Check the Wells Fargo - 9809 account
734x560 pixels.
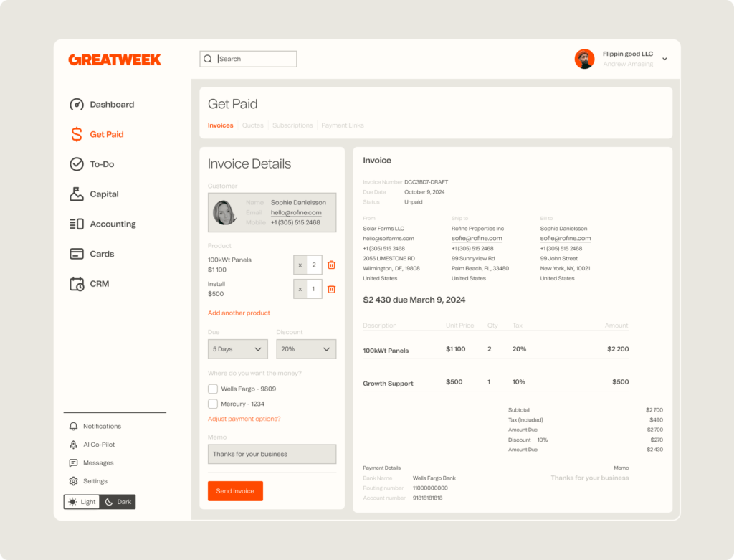pos(213,388)
